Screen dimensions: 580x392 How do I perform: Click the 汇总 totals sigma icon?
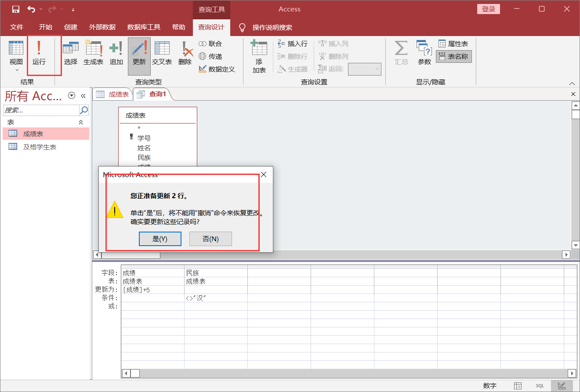click(x=401, y=53)
